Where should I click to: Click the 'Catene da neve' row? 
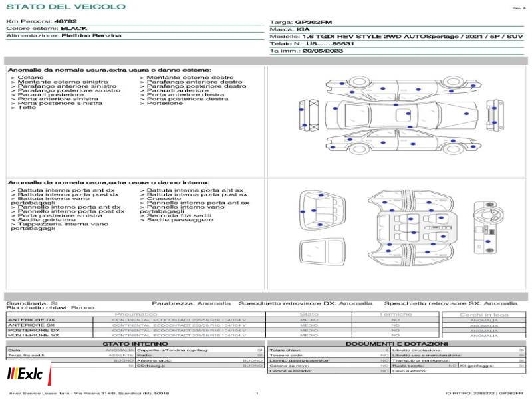329,366
